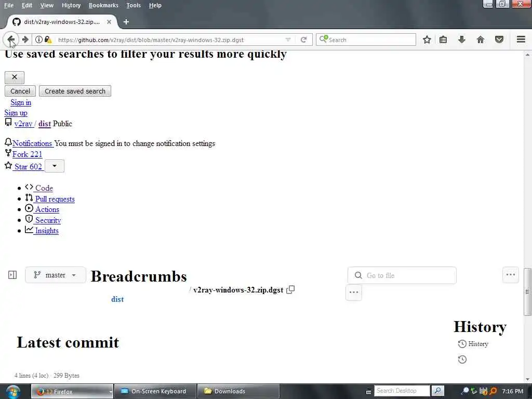Viewport: 532px width, 399px height.
Task: Focus the Go to file search field
Action: (402, 275)
